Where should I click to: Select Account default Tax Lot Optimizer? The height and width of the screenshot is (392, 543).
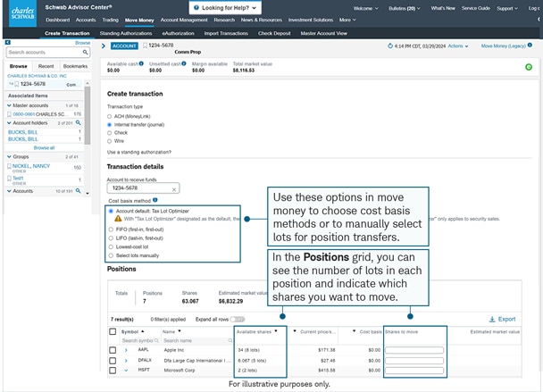coord(111,211)
